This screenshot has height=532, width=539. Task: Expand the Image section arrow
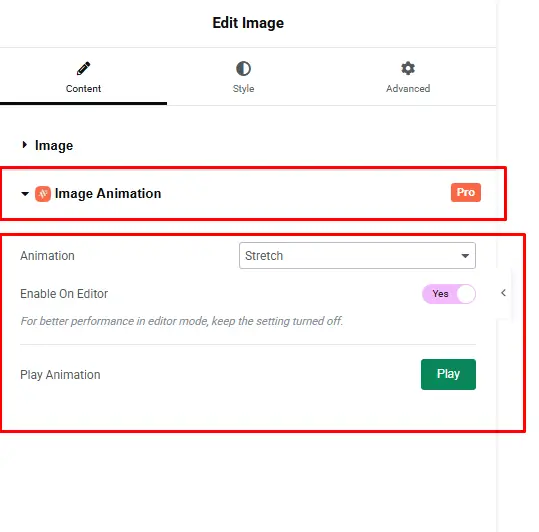point(24,145)
